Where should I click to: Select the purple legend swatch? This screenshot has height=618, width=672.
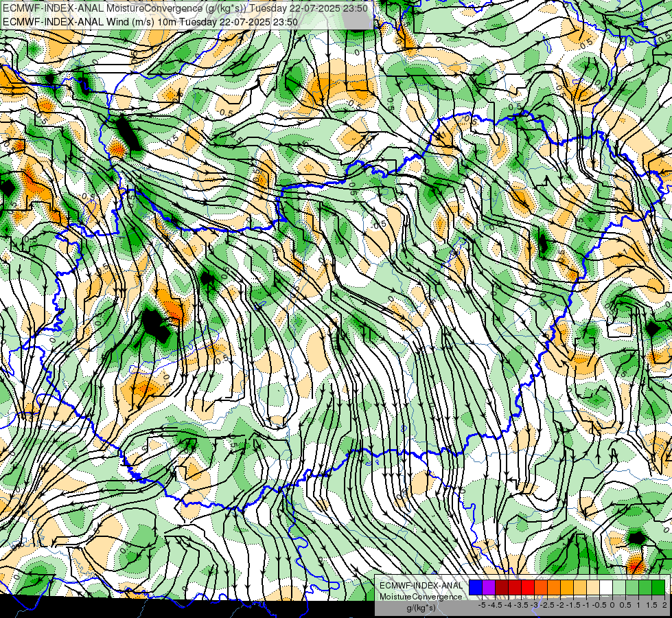(489, 587)
